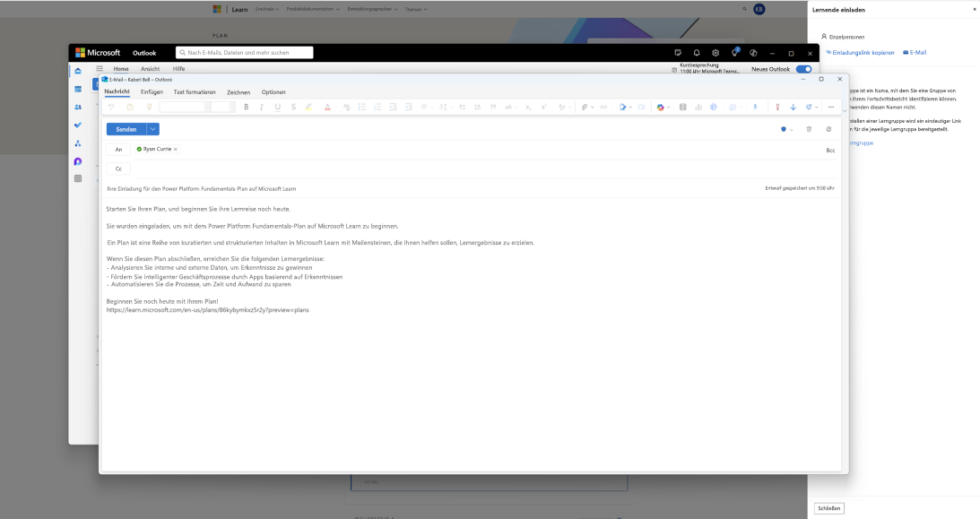Attach a file with the paperclip icon
This screenshot has height=519, width=980.
coord(584,107)
